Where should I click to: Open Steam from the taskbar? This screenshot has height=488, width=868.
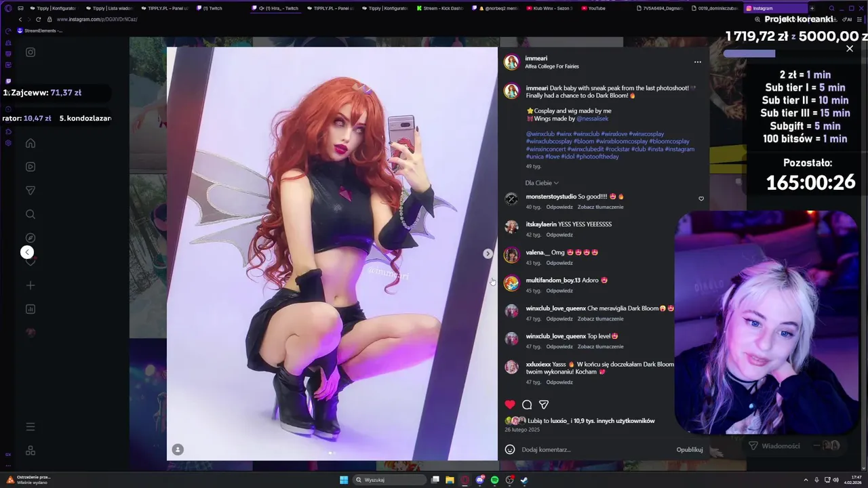pos(524,480)
